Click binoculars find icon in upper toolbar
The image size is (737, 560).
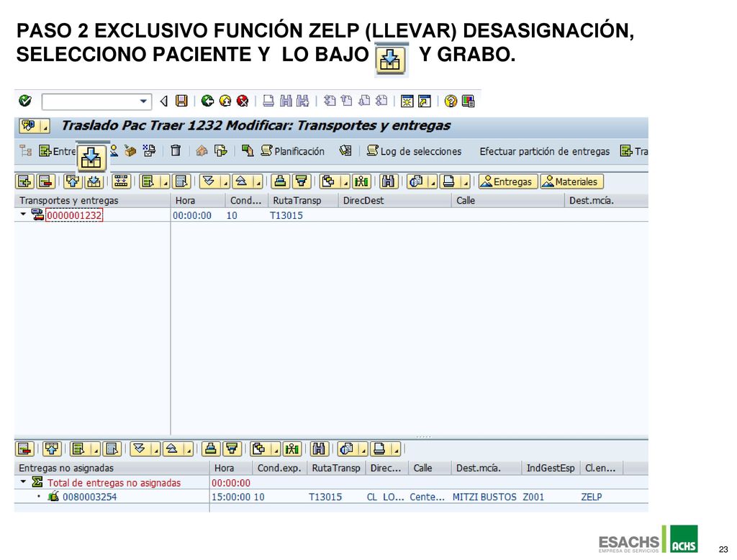click(388, 181)
